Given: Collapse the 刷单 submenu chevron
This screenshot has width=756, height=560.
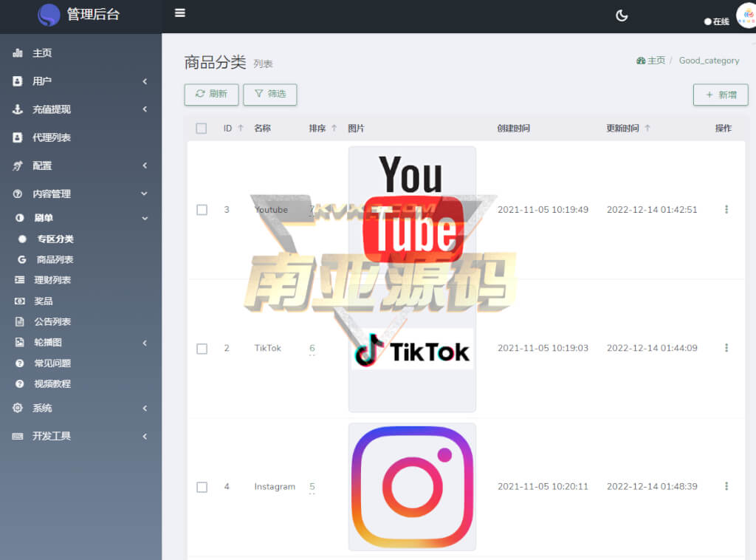Looking at the screenshot, I should click(145, 218).
